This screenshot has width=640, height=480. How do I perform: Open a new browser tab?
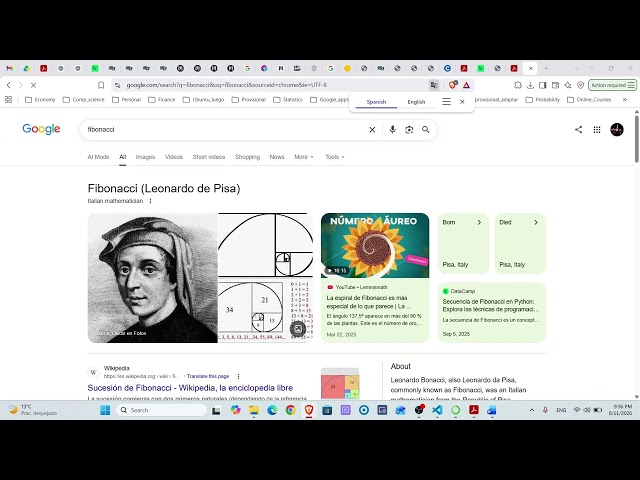point(546,68)
